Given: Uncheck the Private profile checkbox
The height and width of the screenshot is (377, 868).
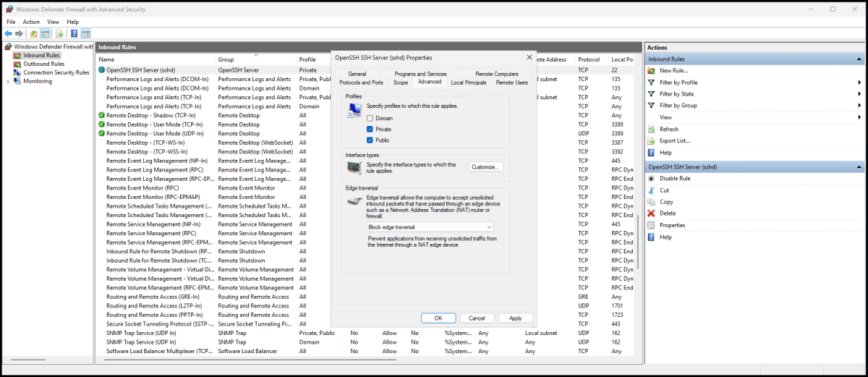Looking at the screenshot, I should click(370, 129).
